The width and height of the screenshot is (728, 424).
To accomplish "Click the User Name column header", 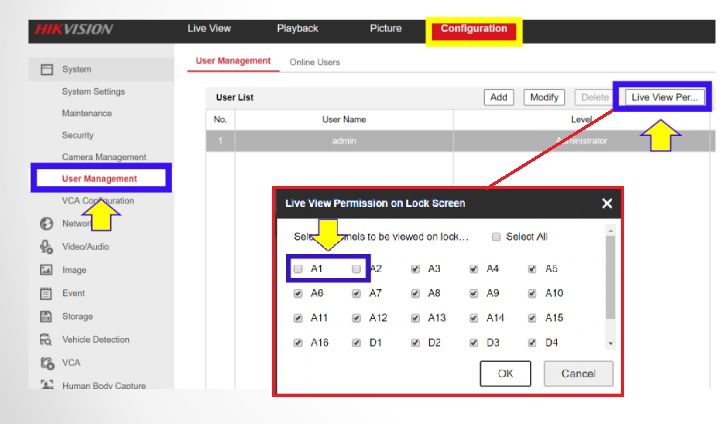I will coord(344,120).
